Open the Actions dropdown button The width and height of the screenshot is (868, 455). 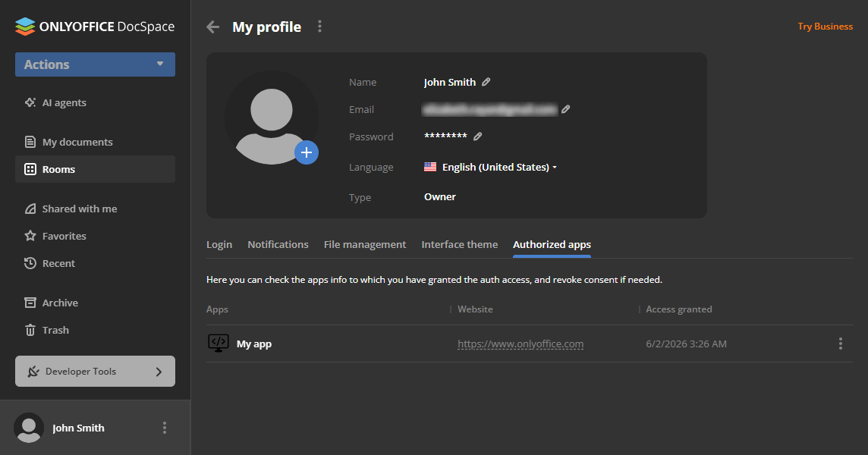[x=95, y=64]
